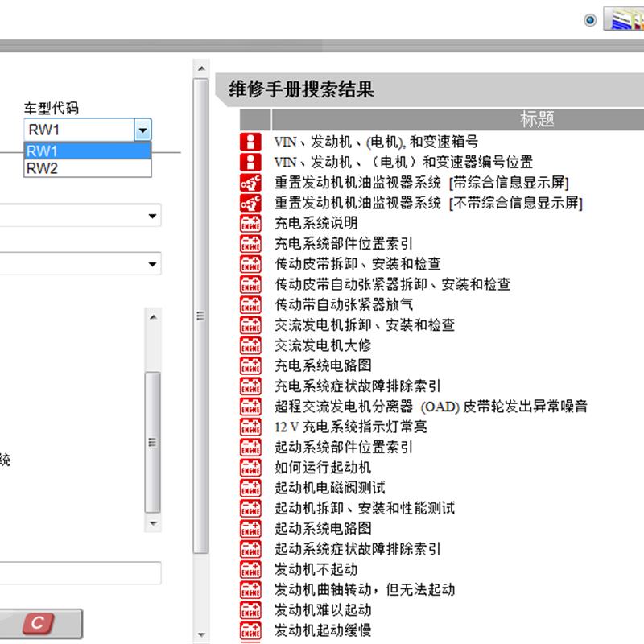The width and height of the screenshot is (644, 644).
Task: Click engine icon beside 如何运行起动机
Action: pyautogui.click(x=250, y=468)
